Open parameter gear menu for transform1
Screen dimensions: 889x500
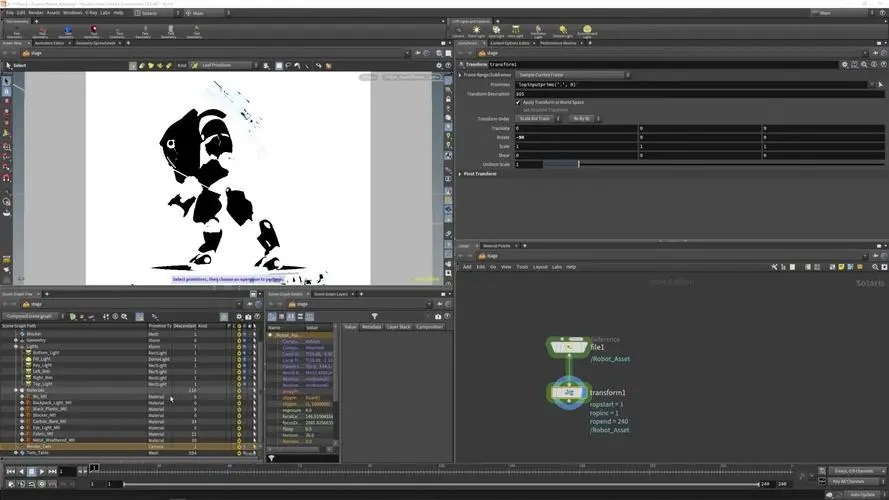coord(845,64)
